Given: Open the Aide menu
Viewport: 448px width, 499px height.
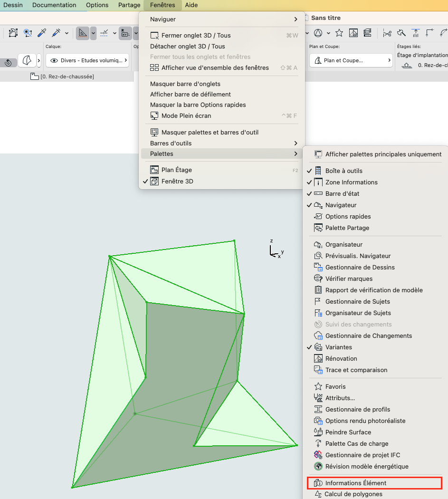Looking at the screenshot, I should (191, 5).
